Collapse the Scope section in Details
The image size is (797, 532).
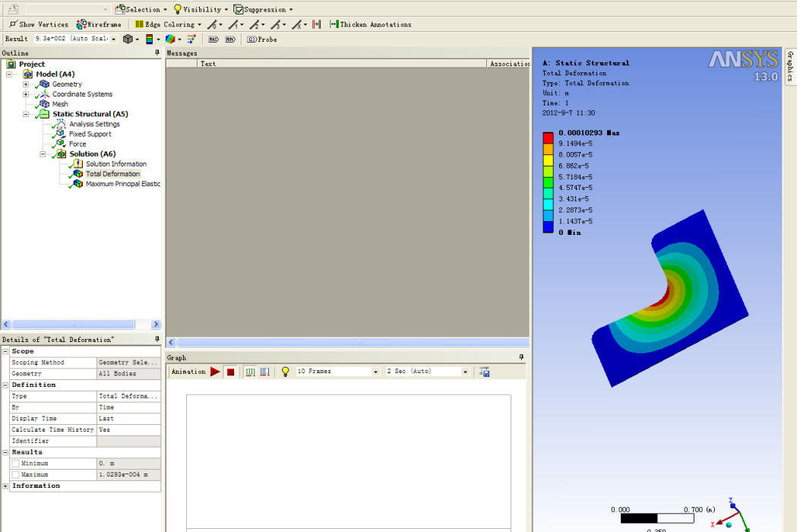(x=5, y=351)
